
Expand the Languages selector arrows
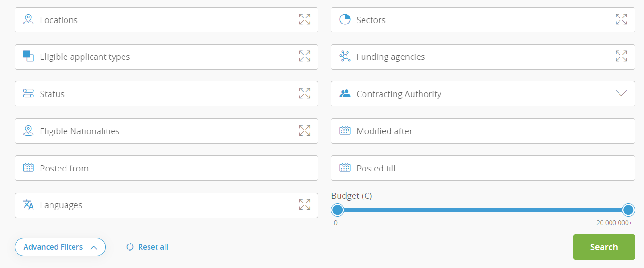(x=305, y=204)
